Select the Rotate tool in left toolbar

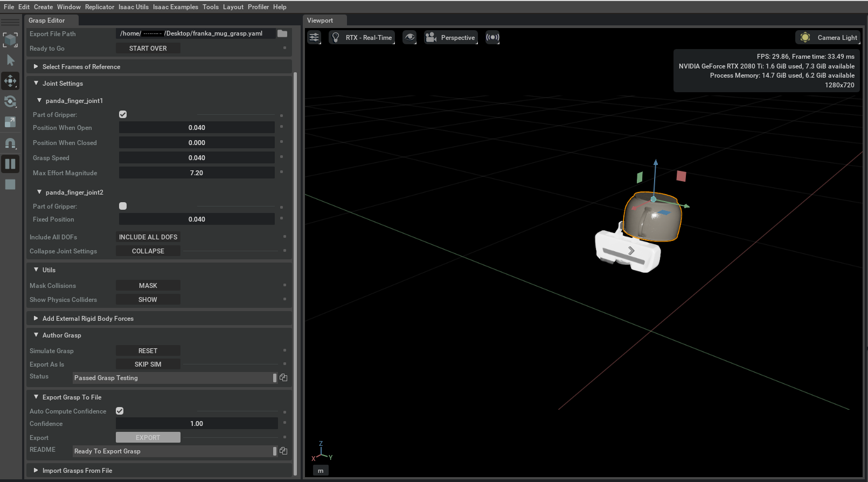tap(10, 101)
